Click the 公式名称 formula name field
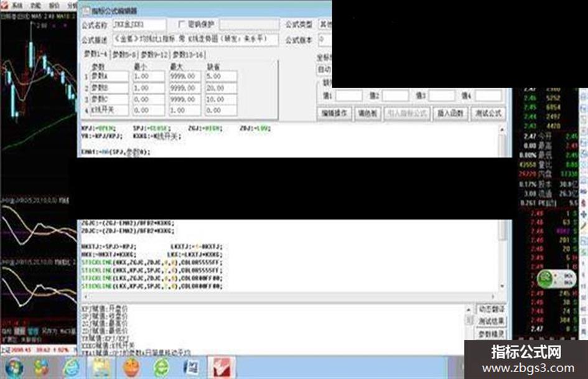588x379 pixels. [139, 24]
